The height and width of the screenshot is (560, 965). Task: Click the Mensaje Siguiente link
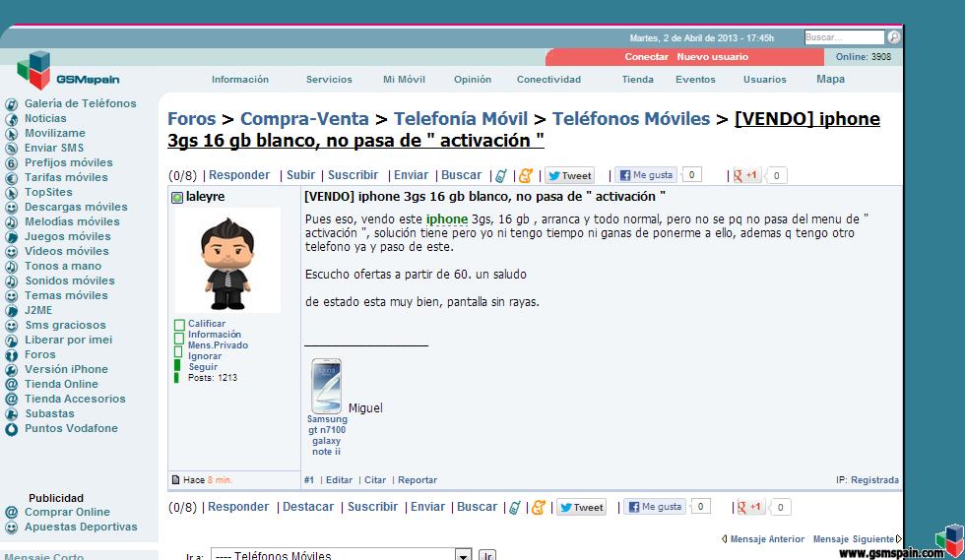(853, 539)
